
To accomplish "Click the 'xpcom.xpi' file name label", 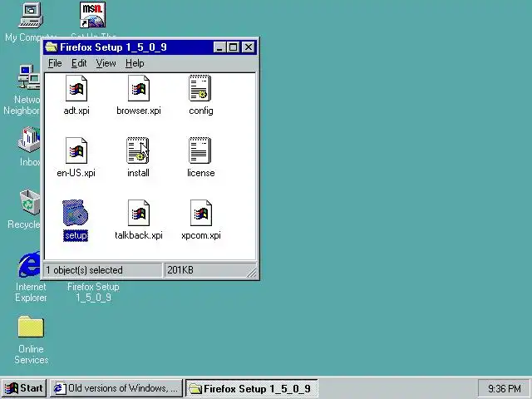I will point(201,235).
